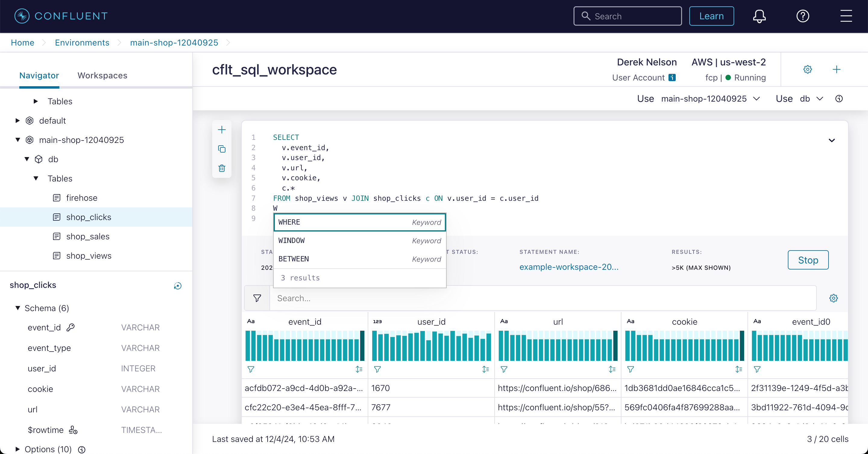868x454 pixels.
Task: Open results table settings gear
Action: [833, 298]
